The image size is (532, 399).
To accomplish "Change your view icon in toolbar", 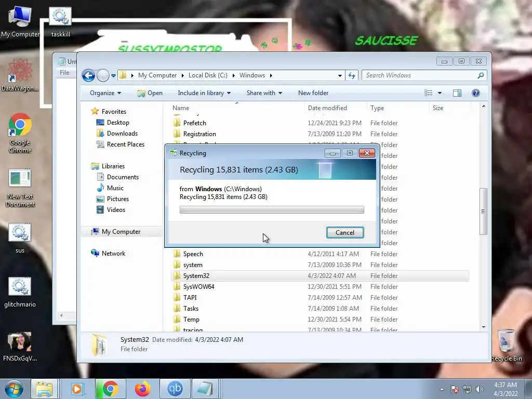I will [429, 93].
